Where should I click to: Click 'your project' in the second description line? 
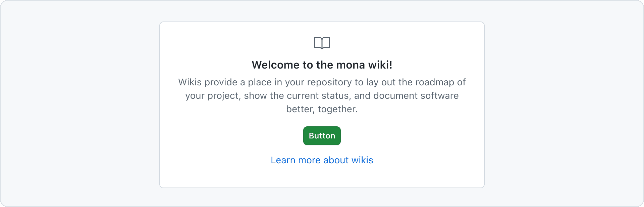[213, 96]
